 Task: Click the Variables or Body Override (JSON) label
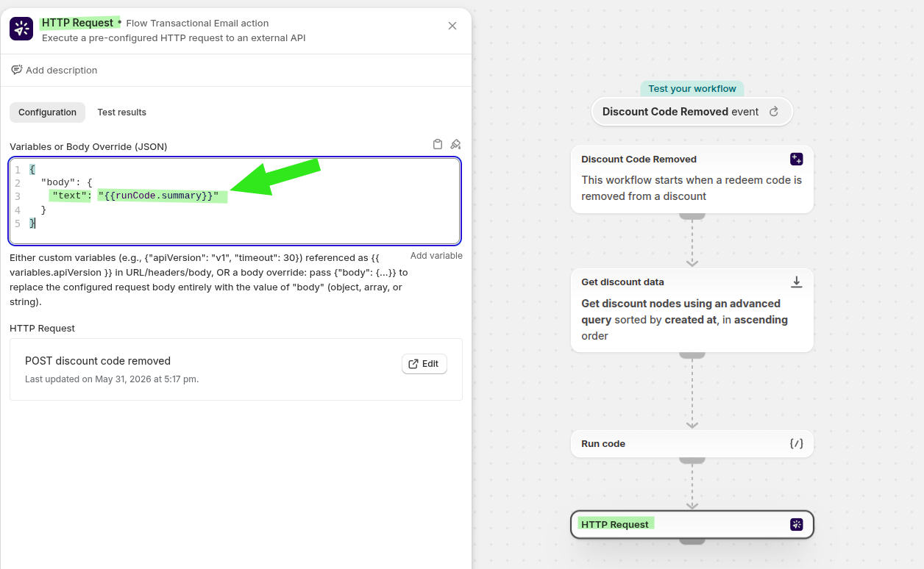coord(88,146)
